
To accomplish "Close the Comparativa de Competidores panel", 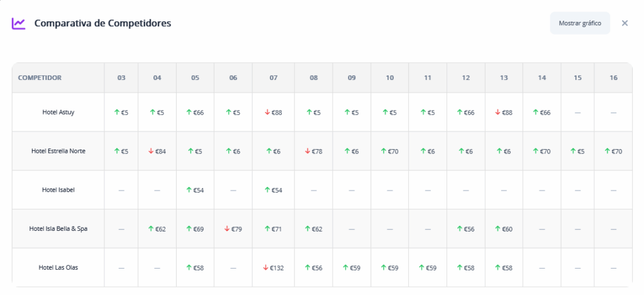I will coord(625,23).
